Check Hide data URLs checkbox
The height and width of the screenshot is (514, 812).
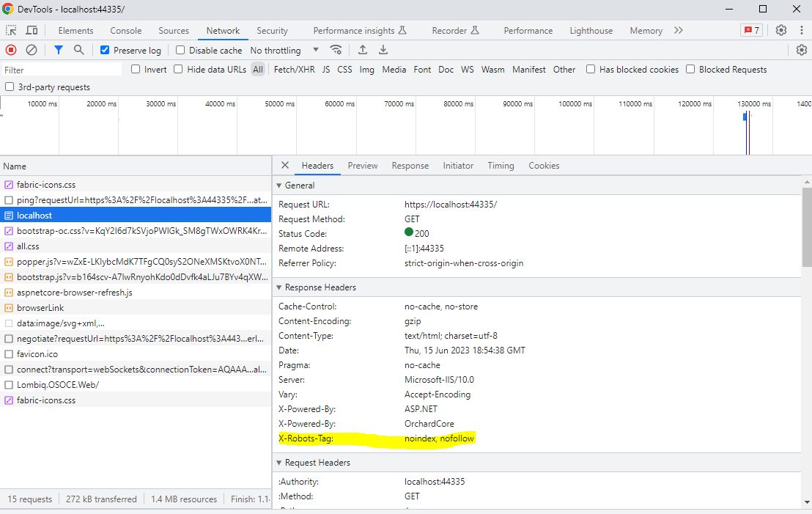[x=178, y=69]
